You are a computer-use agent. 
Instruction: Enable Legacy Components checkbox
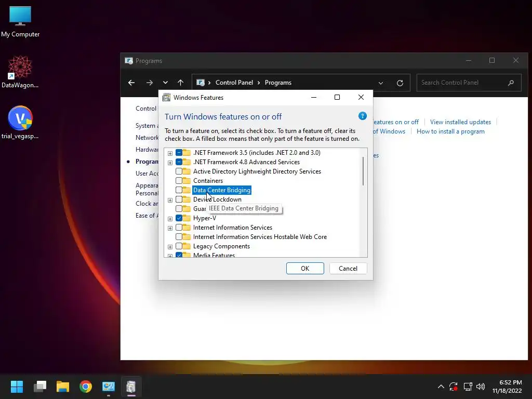[179, 246]
